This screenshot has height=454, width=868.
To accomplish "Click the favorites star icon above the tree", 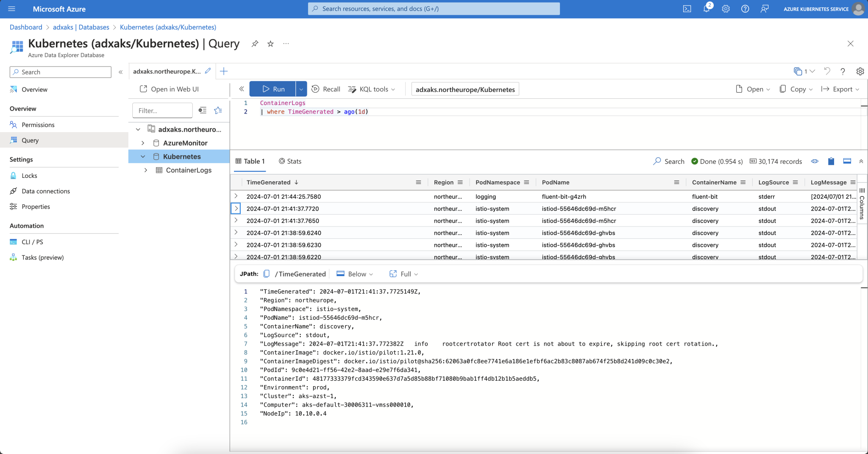I will (x=218, y=110).
